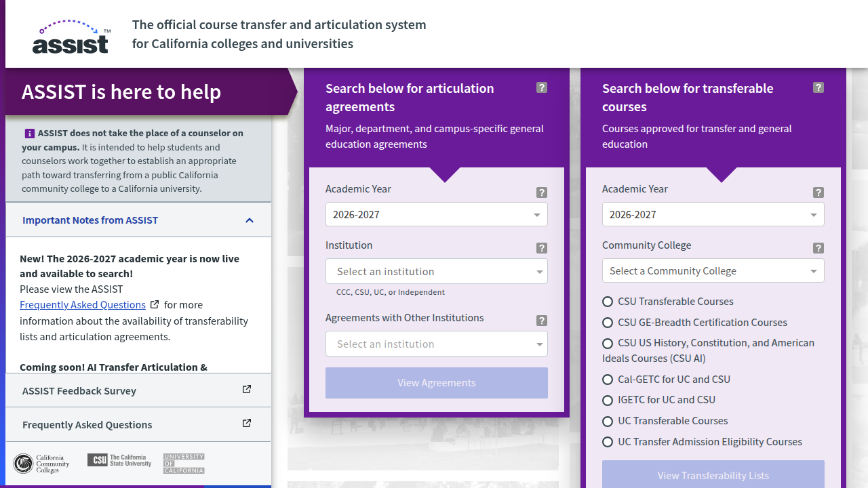
Task: Click University of California logo
Action: click(184, 464)
